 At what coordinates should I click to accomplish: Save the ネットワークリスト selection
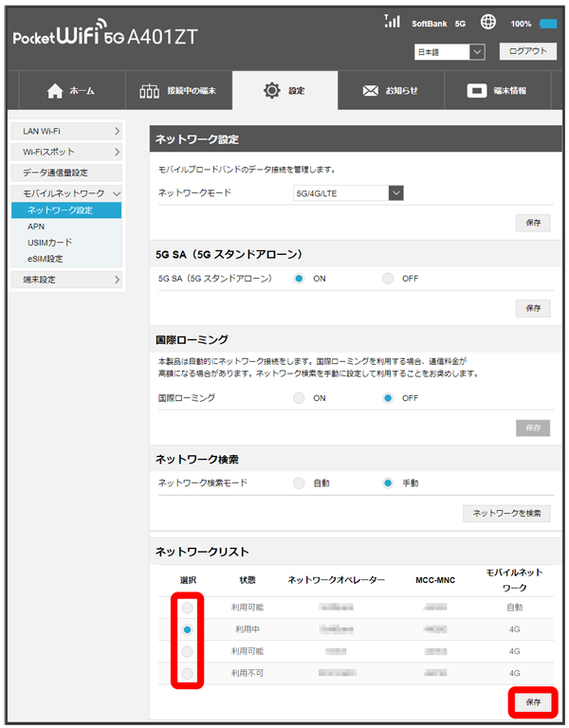pos(533,702)
